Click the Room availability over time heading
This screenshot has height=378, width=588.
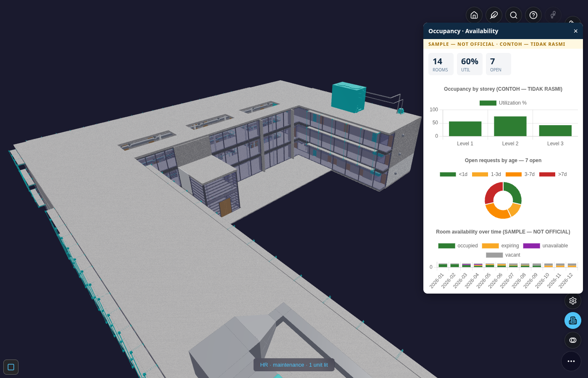(503, 232)
